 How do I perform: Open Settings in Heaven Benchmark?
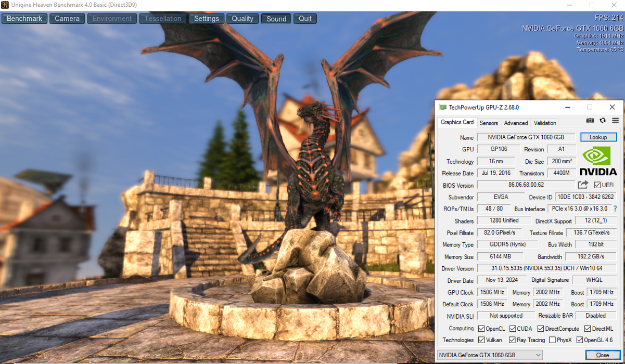pos(207,18)
